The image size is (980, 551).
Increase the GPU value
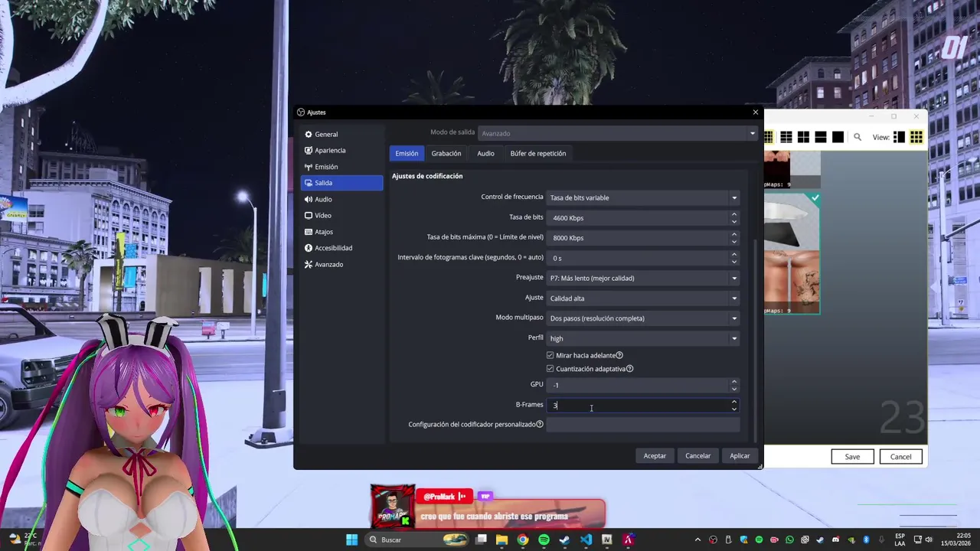(733, 381)
